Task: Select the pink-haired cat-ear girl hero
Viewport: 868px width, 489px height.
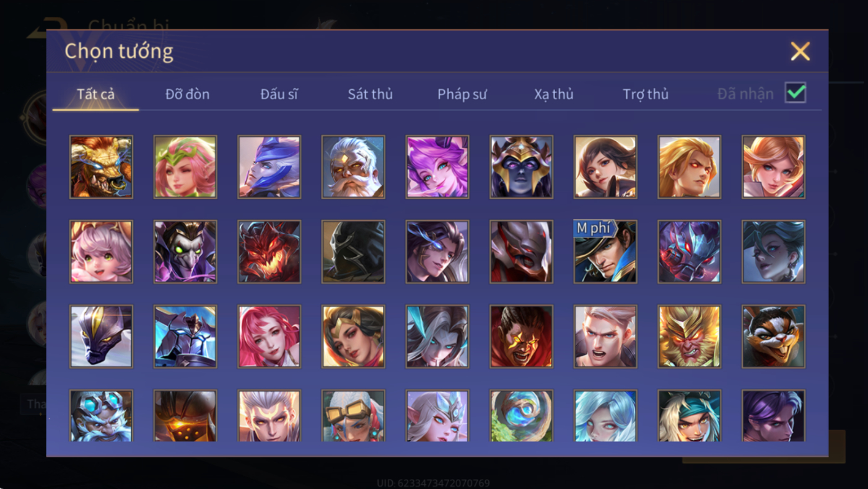Action: coord(101,252)
